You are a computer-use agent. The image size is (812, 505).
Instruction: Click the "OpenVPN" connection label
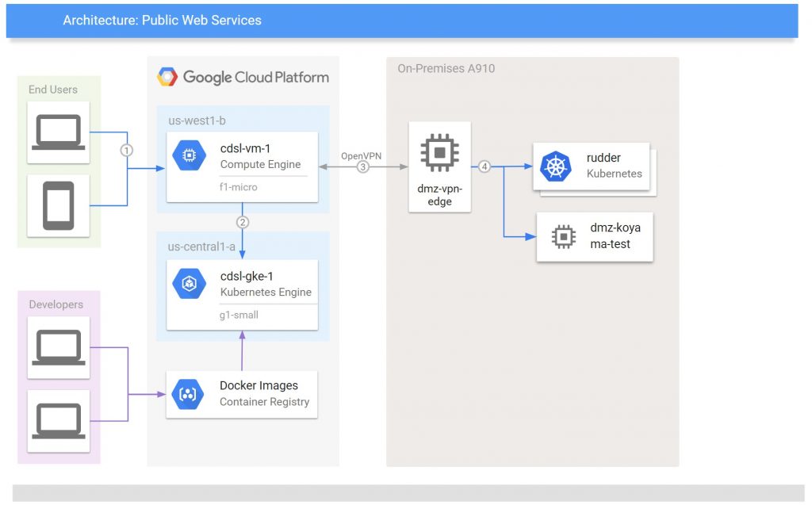[x=362, y=156]
